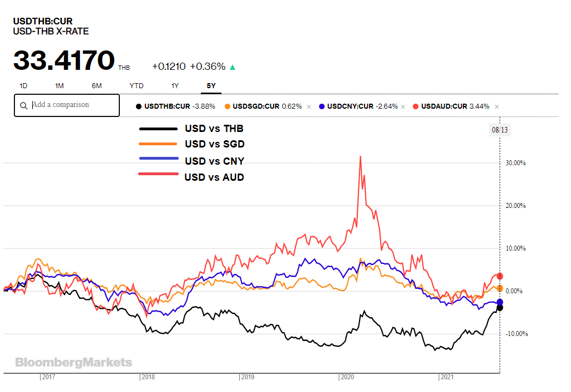Focus the Add a comparison field
This screenshot has width=571, height=392.
point(72,105)
